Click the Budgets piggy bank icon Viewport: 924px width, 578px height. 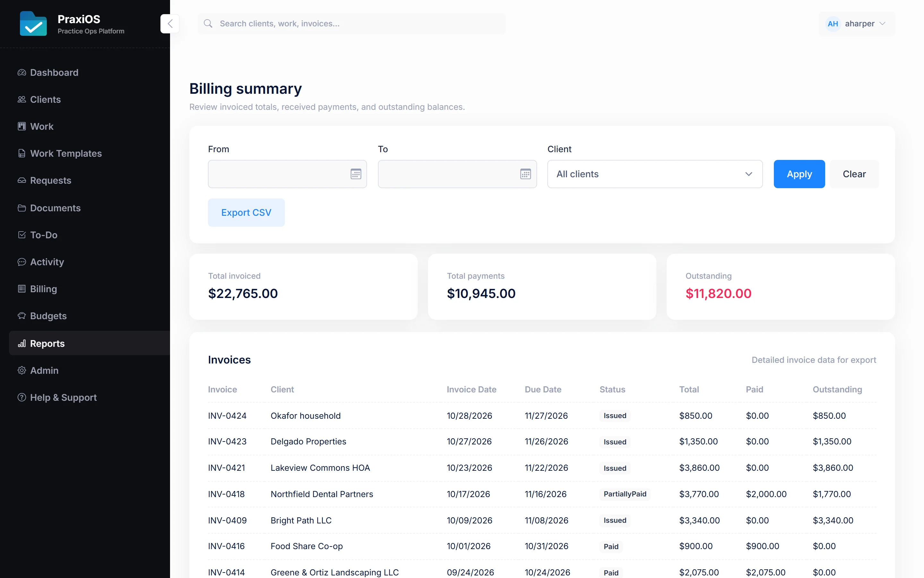[22, 316]
